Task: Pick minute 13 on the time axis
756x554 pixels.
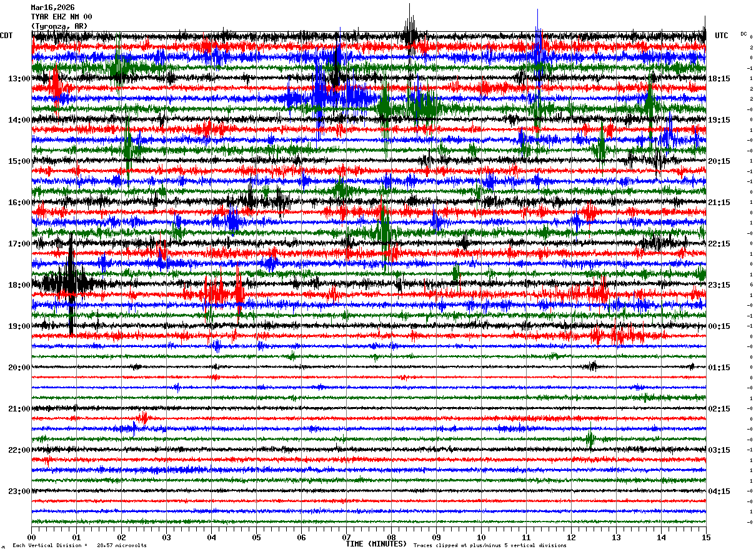Action: pyautogui.click(x=616, y=537)
